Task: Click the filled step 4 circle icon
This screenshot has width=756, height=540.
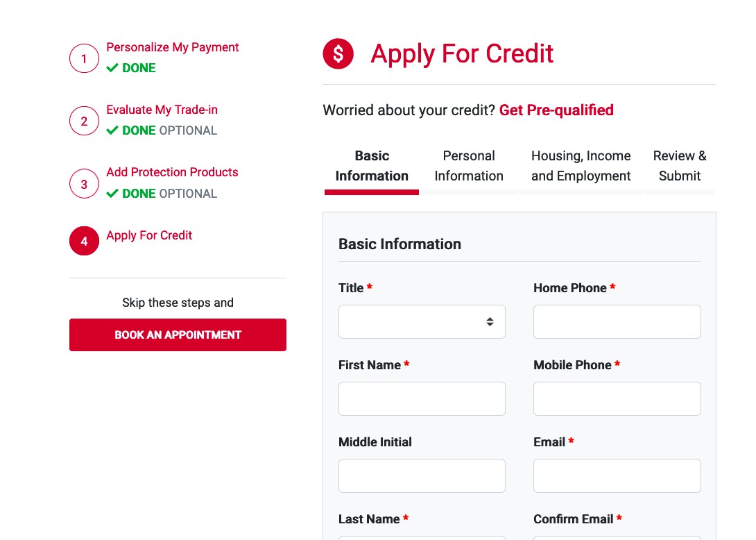Action: [x=84, y=241]
